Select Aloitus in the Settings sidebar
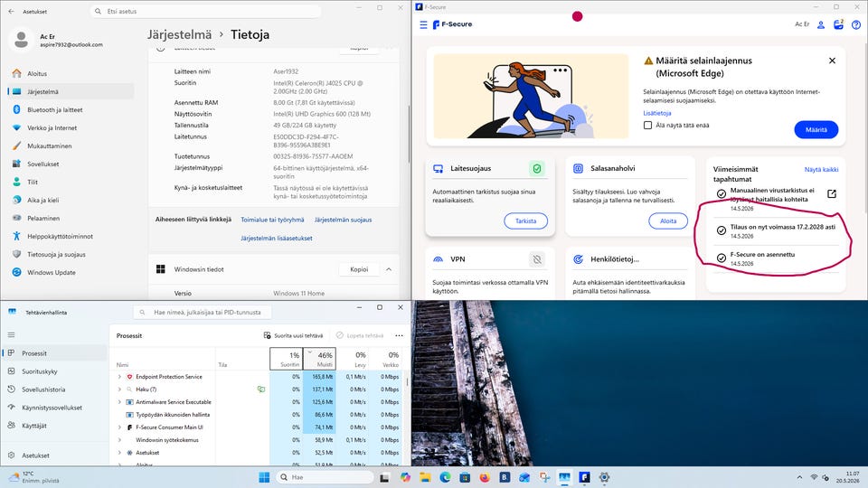Image resolution: width=868 pixels, height=488 pixels. (71, 73)
